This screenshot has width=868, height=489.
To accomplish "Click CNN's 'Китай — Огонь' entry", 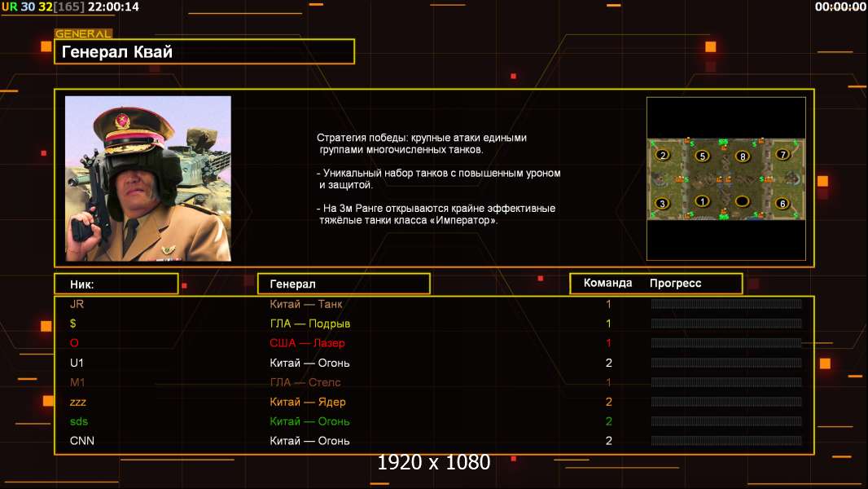I will [x=309, y=441].
